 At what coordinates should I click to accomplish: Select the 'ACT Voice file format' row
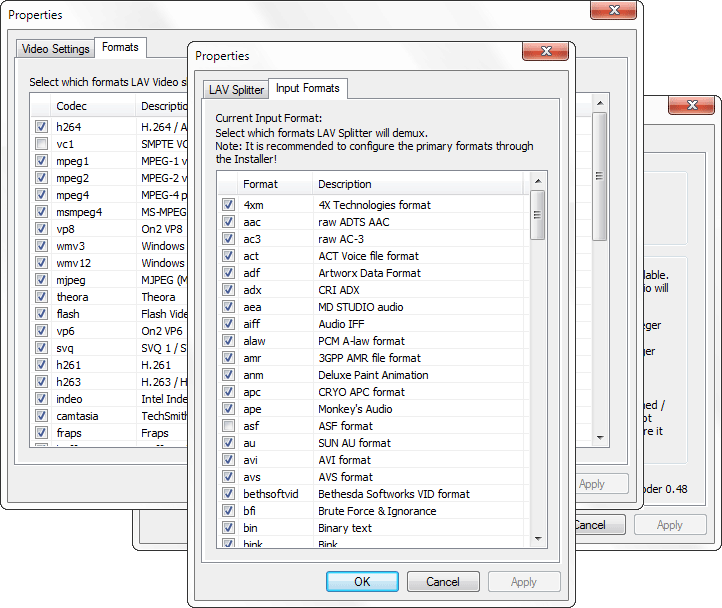(x=368, y=256)
